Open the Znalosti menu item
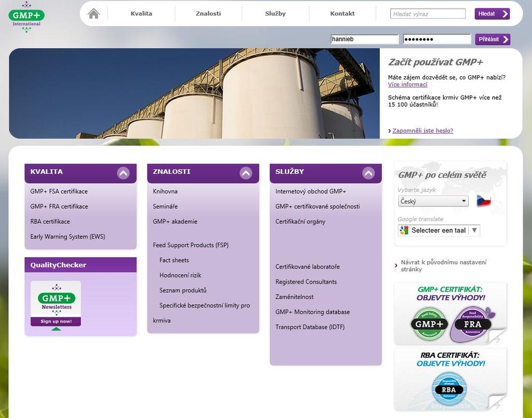The height and width of the screenshot is (418, 532). click(208, 14)
